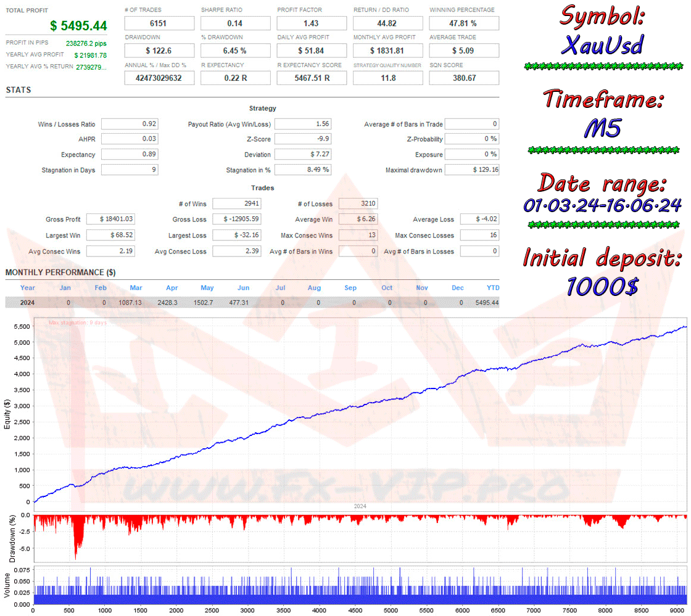
Task: Click the Max Consec Losses value 16
Action: click(x=479, y=236)
